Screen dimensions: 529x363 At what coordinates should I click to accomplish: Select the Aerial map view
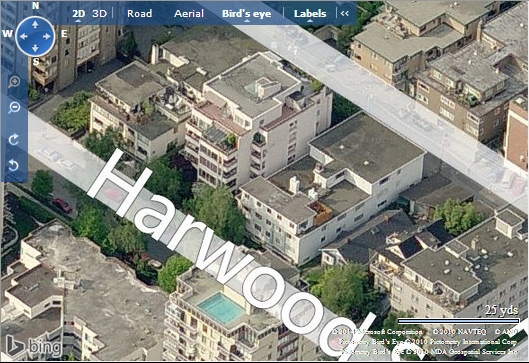pyautogui.click(x=189, y=13)
